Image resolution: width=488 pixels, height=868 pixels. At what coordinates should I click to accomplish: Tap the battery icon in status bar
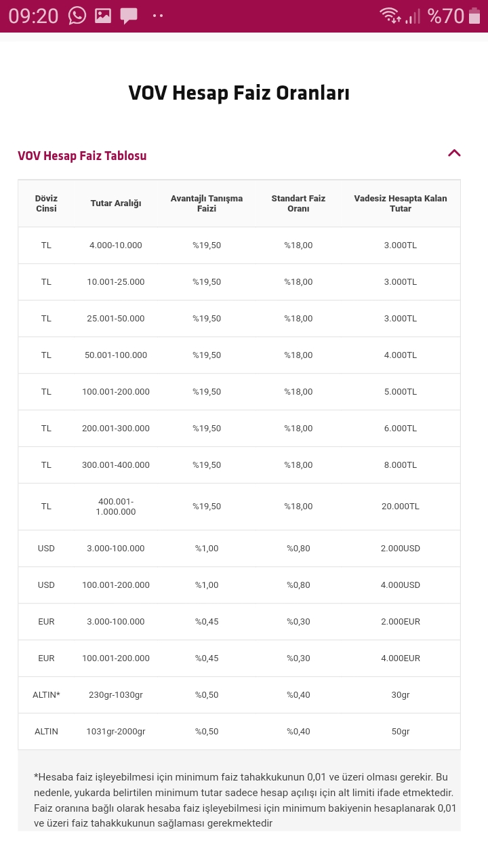pos(474,16)
